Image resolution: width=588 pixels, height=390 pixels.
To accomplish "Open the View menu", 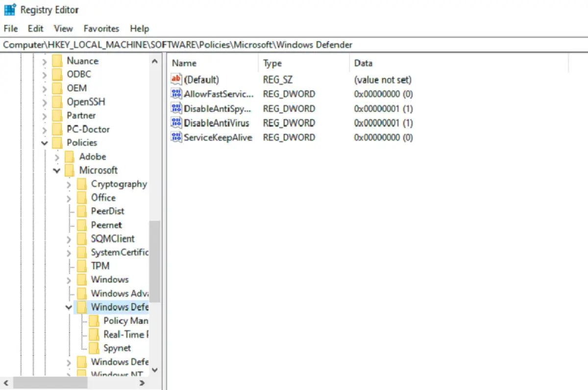I will click(63, 28).
